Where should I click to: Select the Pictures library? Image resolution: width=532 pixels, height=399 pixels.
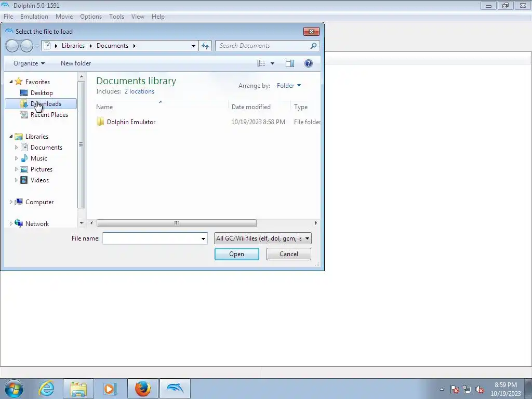[42, 169]
